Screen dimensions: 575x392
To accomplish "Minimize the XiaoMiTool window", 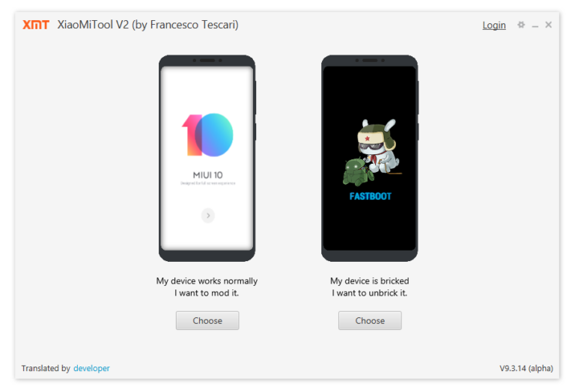I will (535, 25).
